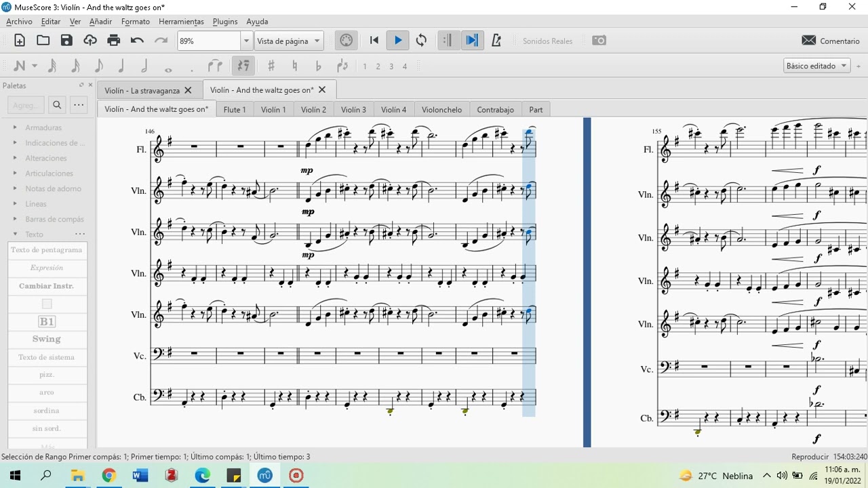
Task: Select voice 2
Action: (378, 66)
